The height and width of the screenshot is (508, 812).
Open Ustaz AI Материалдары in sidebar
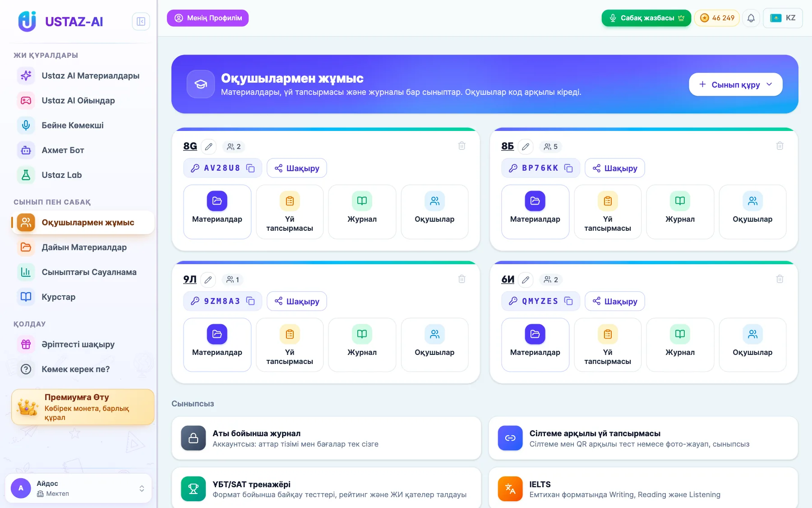(x=84, y=76)
